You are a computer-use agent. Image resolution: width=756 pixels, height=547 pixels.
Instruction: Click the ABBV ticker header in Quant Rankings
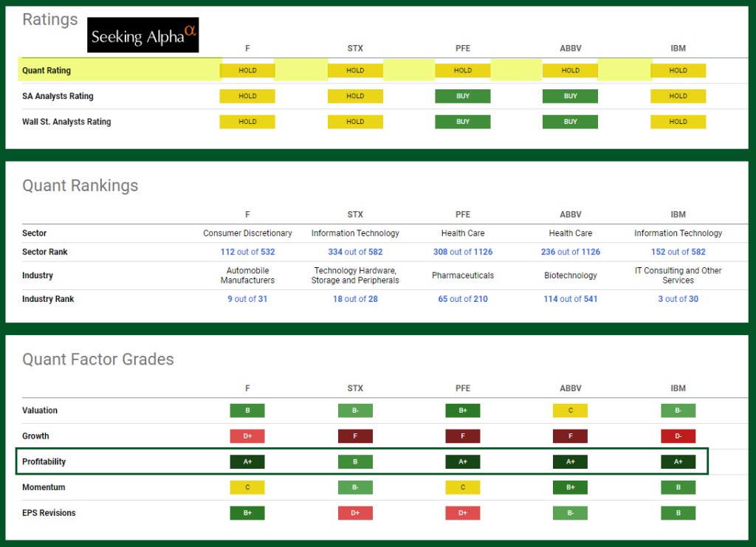570,215
